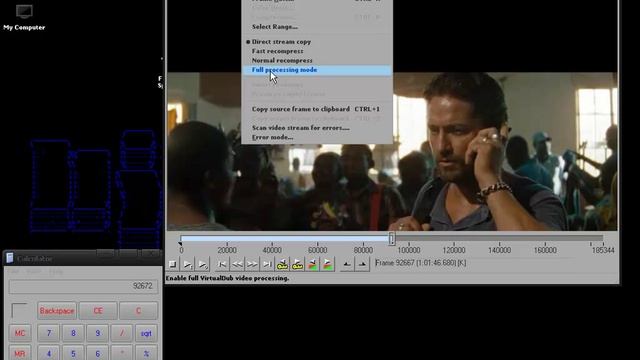This screenshot has height=360, width=640.
Task: Click digit 5 in Calculator
Action: [73, 353]
